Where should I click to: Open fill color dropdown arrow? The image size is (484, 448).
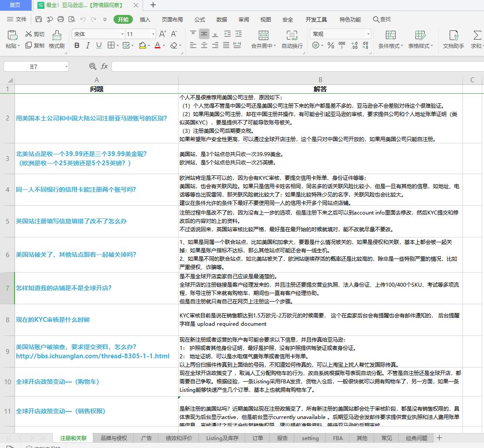click(149, 46)
